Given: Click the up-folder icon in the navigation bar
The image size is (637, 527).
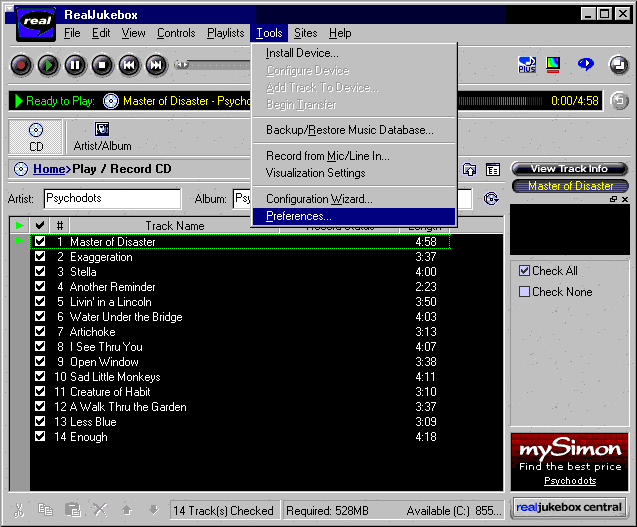Looking at the screenshot, I should [x=470, y=169].
